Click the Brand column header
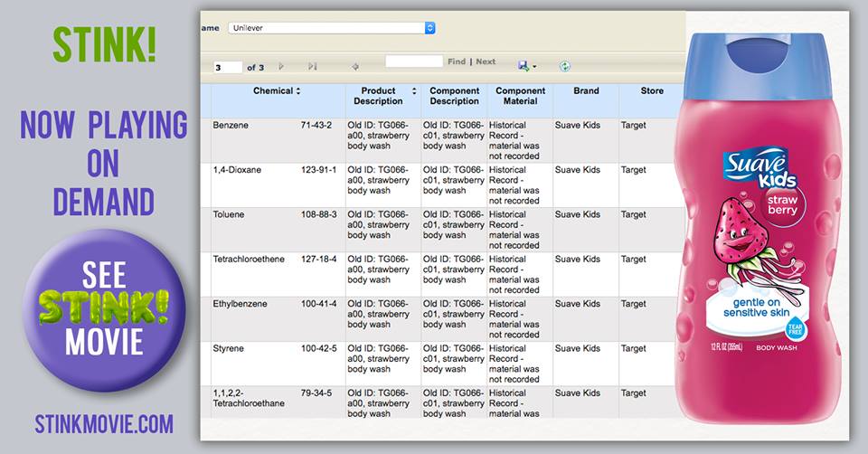The height and width of the screenshot is (454, 868). coord(586,90)
